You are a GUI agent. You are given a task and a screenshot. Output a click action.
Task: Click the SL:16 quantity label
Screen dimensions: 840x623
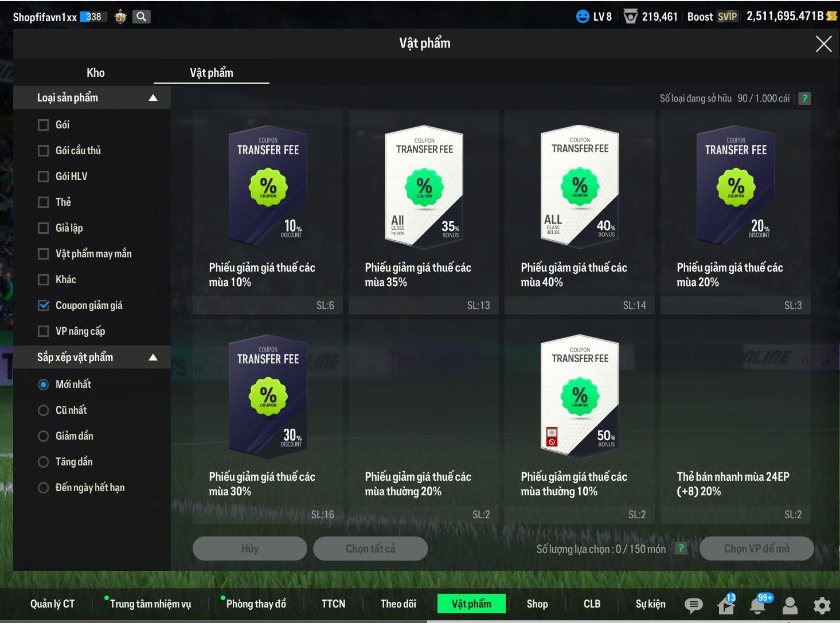[322, 515]
